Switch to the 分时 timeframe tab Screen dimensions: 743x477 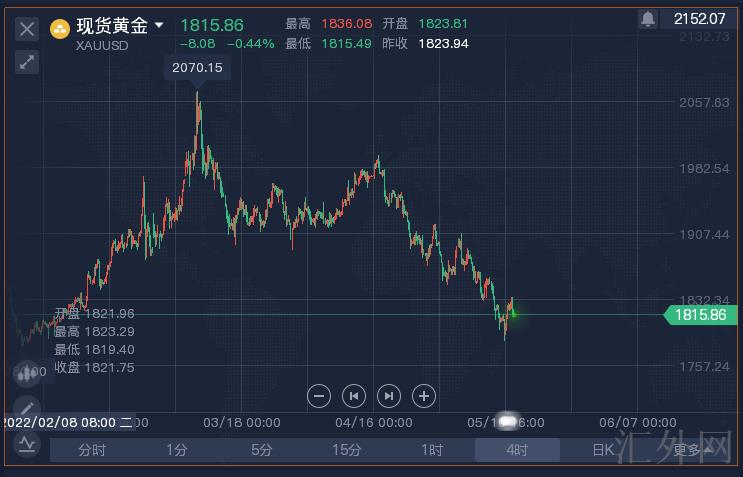pos(92,450)
